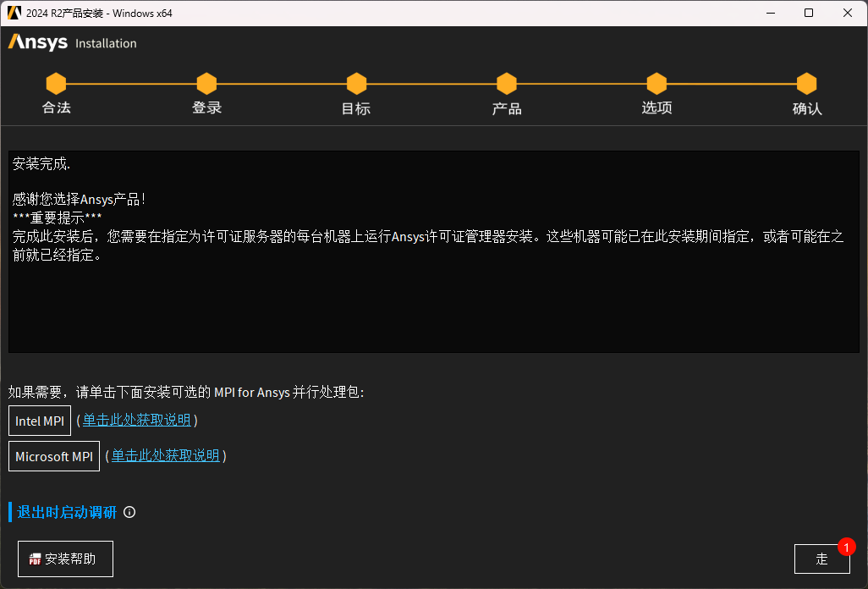Click the 合法 step hexagon marker
This screenshot has width=868, height=589.
pyautogui.click(x=56, y=84)
